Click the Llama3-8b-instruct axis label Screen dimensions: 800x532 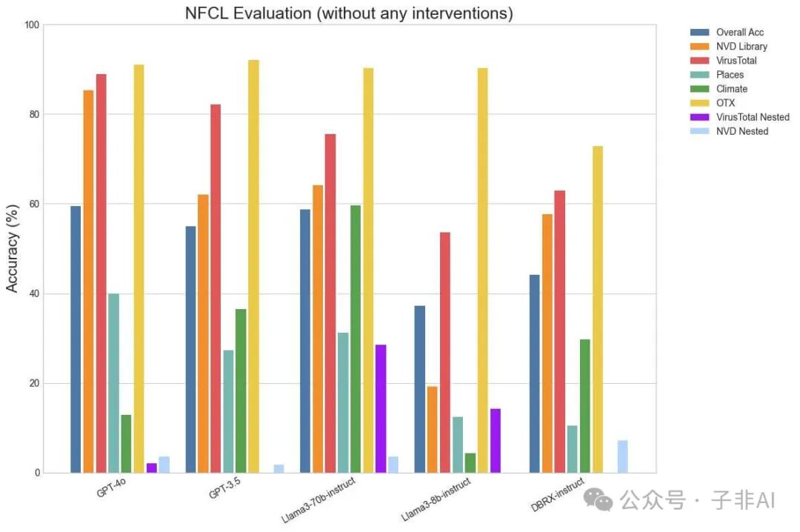pos(436,499)
